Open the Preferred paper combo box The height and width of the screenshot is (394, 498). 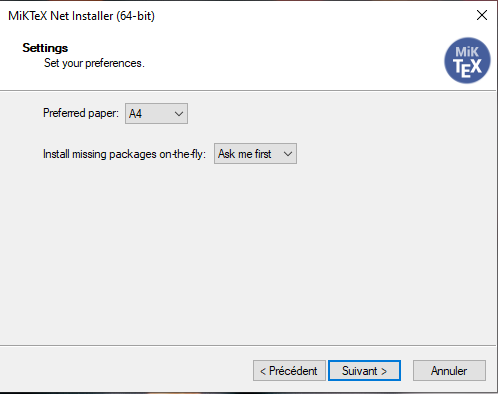(156, 114)
